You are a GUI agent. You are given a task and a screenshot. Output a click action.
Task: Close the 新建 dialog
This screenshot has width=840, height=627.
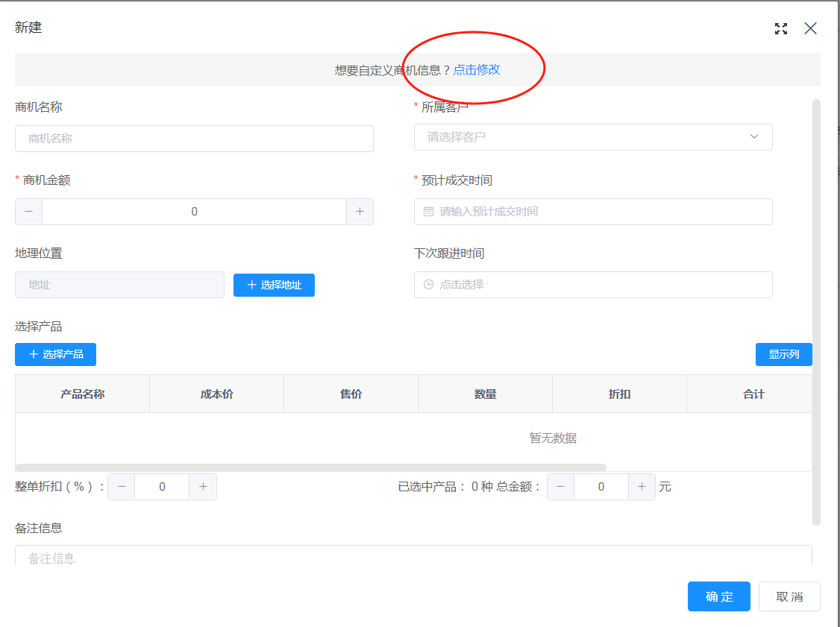click(x=810, y=29)
